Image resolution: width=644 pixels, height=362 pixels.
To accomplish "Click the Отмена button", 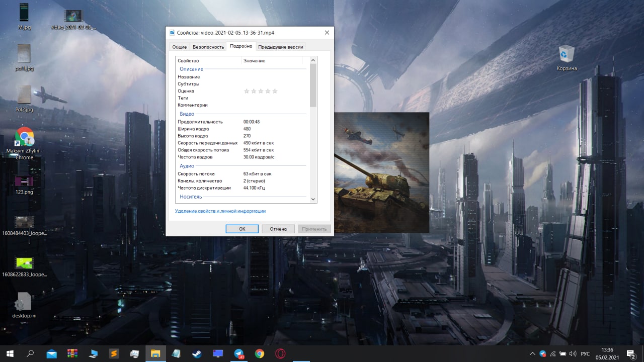I will click(x=278, y=229).
